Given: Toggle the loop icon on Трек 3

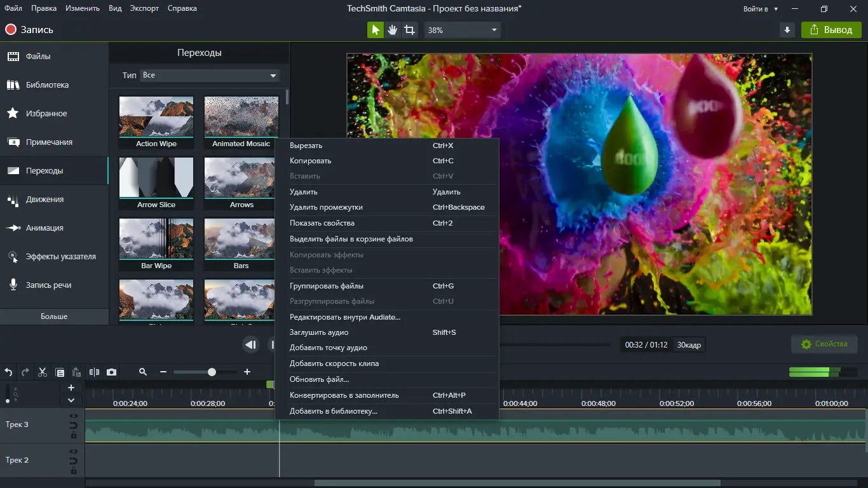Looking at the screenshot, I should [74, 426].
